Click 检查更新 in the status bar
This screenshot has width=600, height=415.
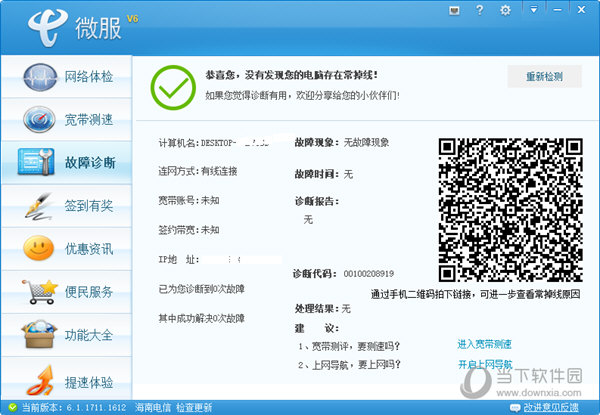pyautogui.click(x=194, y=407)
